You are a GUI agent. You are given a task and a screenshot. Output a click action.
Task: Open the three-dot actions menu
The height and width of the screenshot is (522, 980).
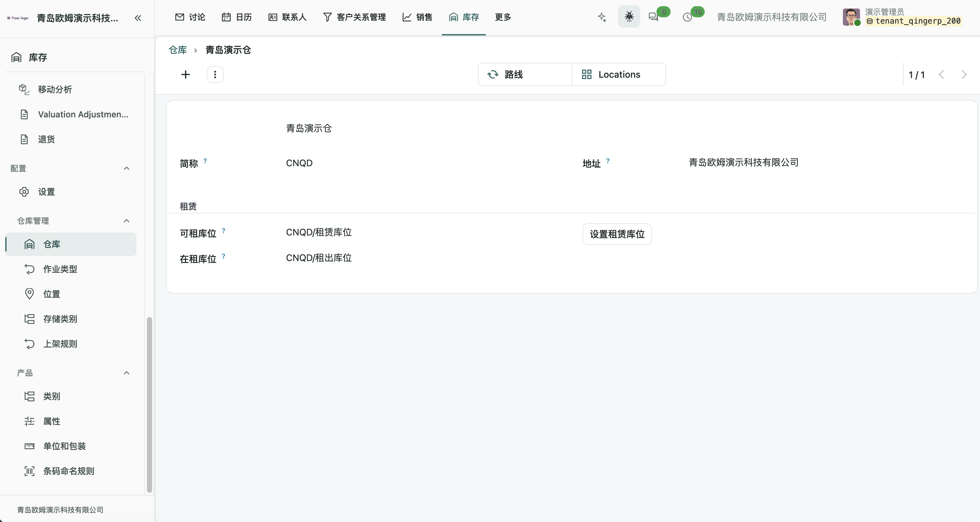215,74
